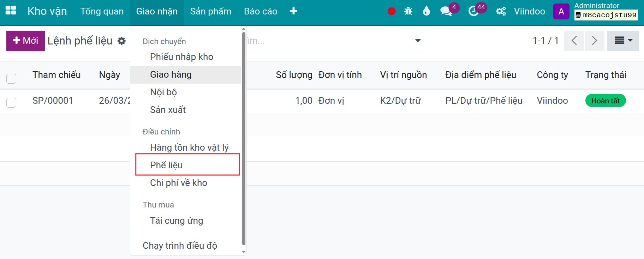Tick the select-all header checkbox
Screen dimensions: 644x259
click(11, 78)
